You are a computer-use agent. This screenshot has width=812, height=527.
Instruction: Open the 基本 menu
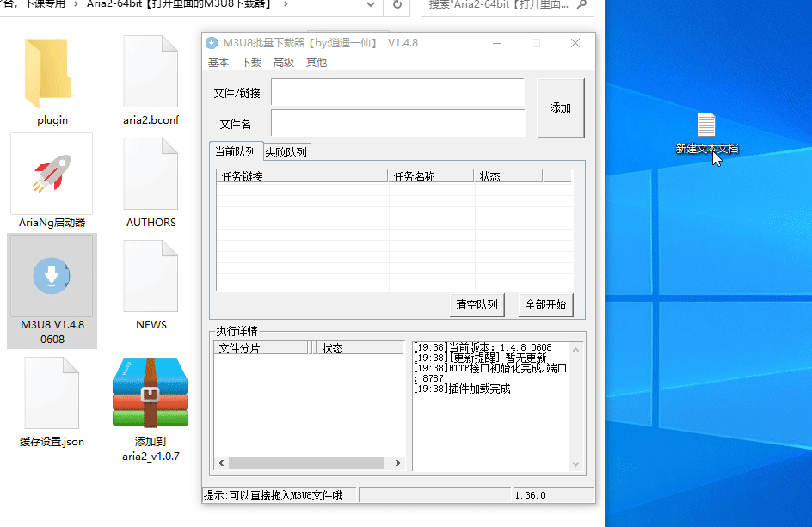coord(218,63)
